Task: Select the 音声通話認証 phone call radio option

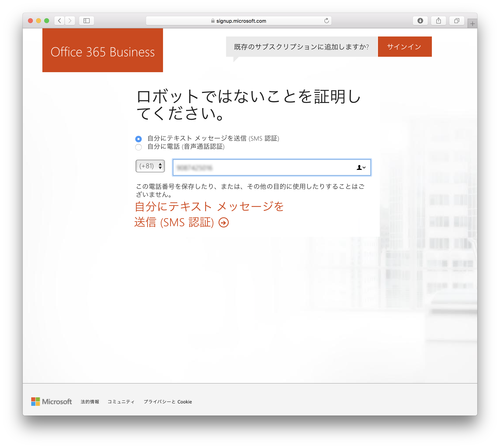Action: 138,147
